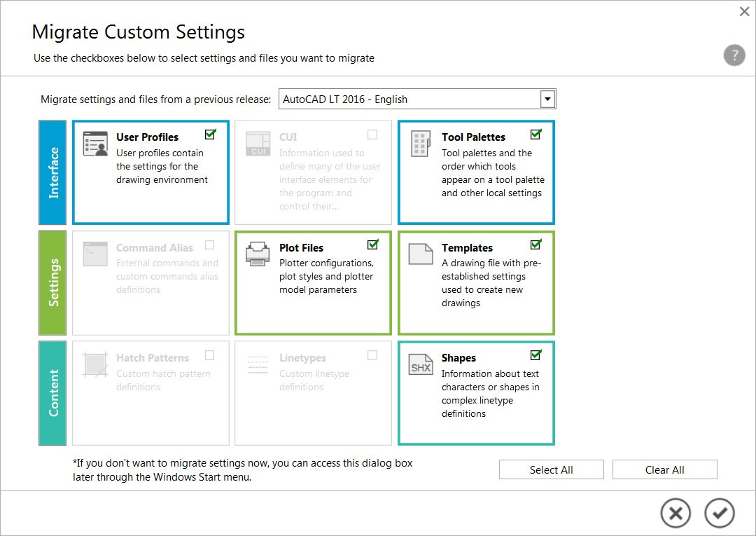This screenshot has width=756, height=536.
Task: Click the Templates page icon
Action: (x=421, y=254)
